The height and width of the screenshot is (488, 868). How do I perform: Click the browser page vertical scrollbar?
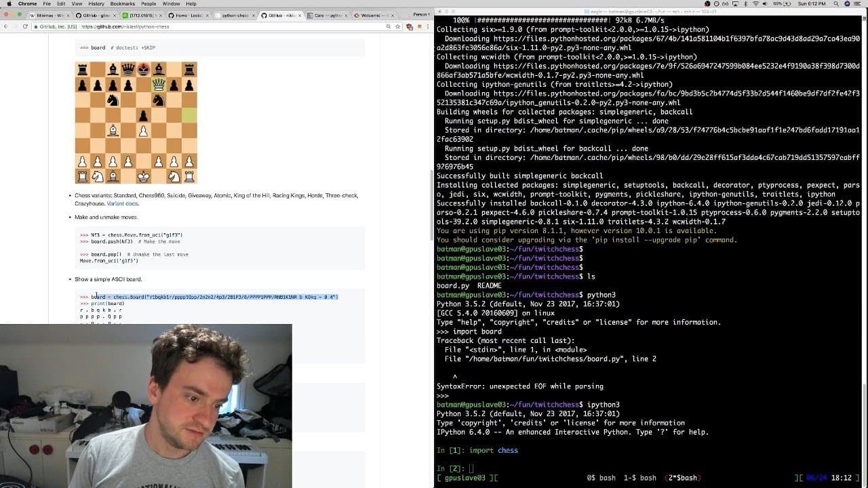click(431, 203)
